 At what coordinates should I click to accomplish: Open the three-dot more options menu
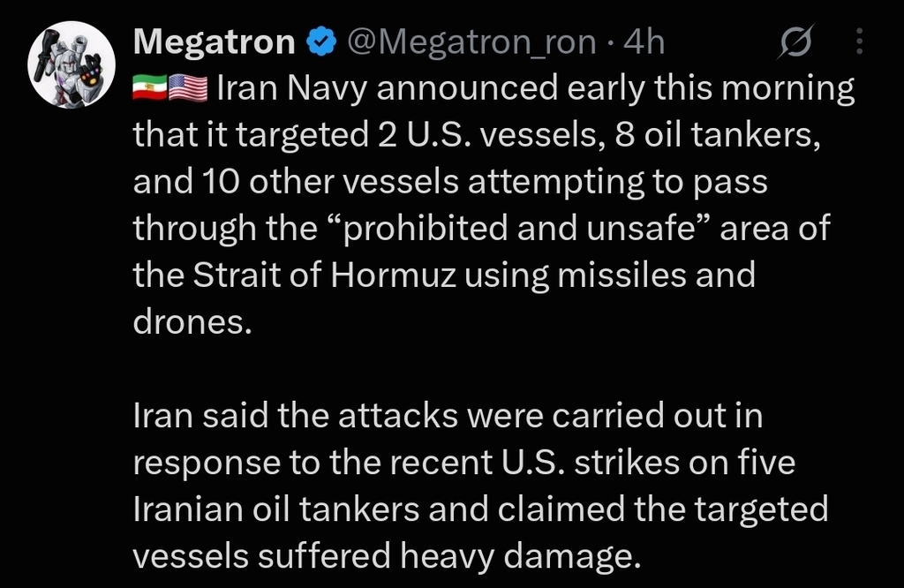pos(859,41)
